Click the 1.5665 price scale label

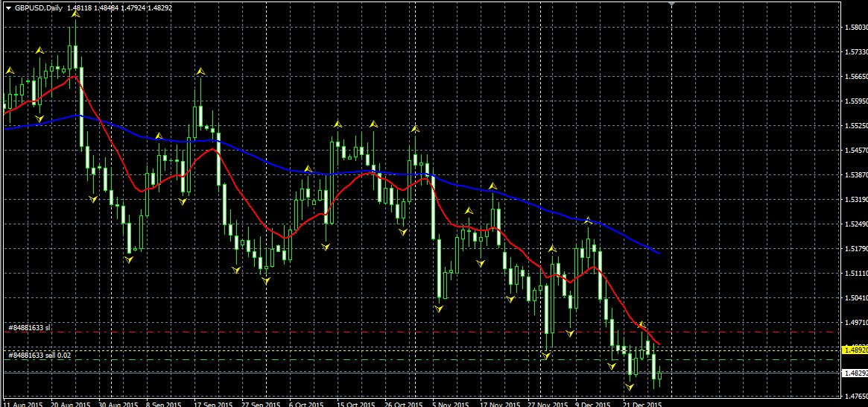pos(855,77)
